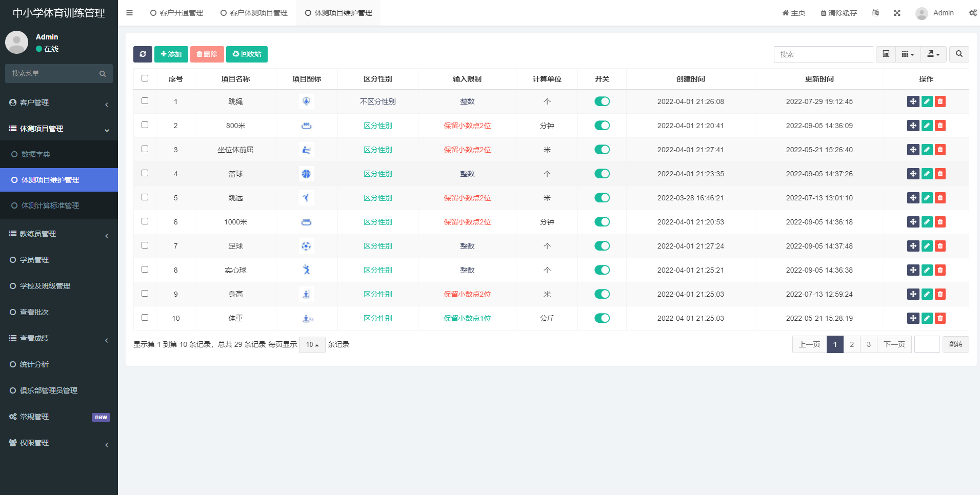Open the page size dropdown showing 10
Viewport: 980px width, 495px height.
pyautogui.click(x=312, y=345)
